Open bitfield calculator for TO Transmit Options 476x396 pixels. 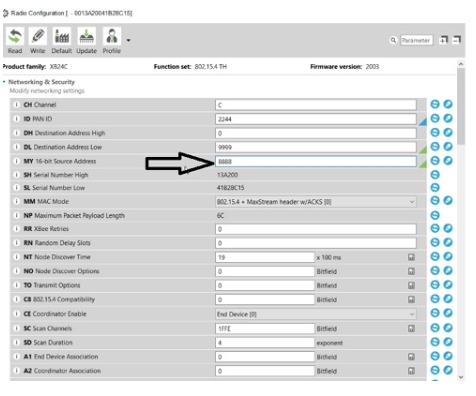click(411, 285)
